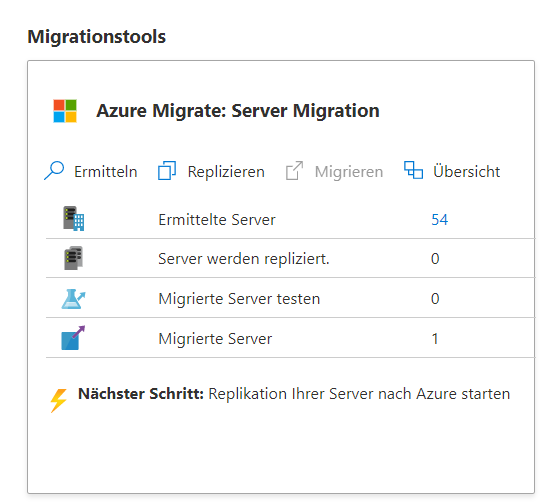Click the 'Migrationstools' heading
The image size is (551, 504).
(97, 37)
